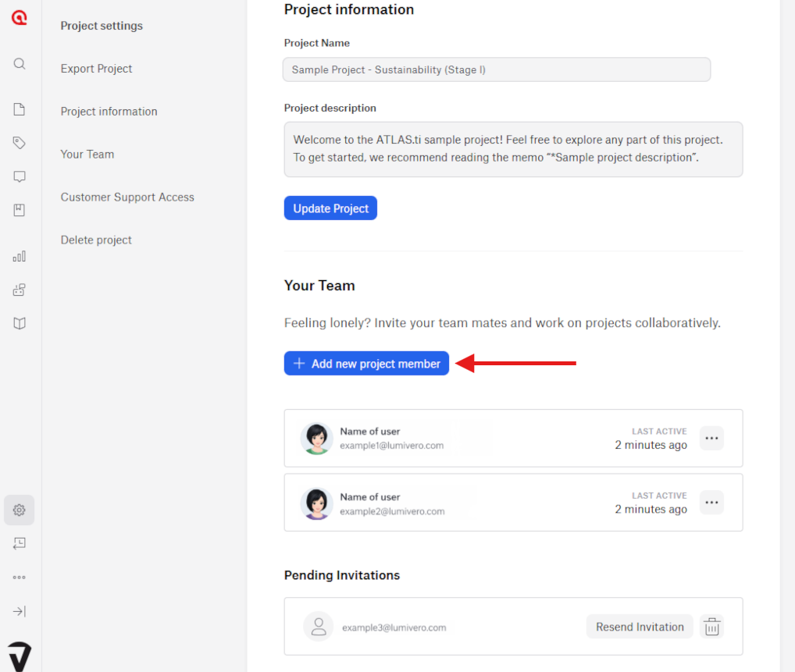The image size is (795, 672).
Task: Open the quotations speech bubble icon
Action: click(20, 176)
